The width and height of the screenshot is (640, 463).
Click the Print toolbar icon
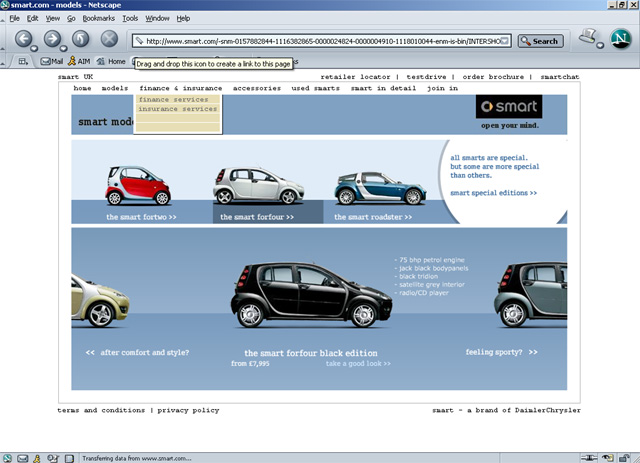(x=588, y=36)
